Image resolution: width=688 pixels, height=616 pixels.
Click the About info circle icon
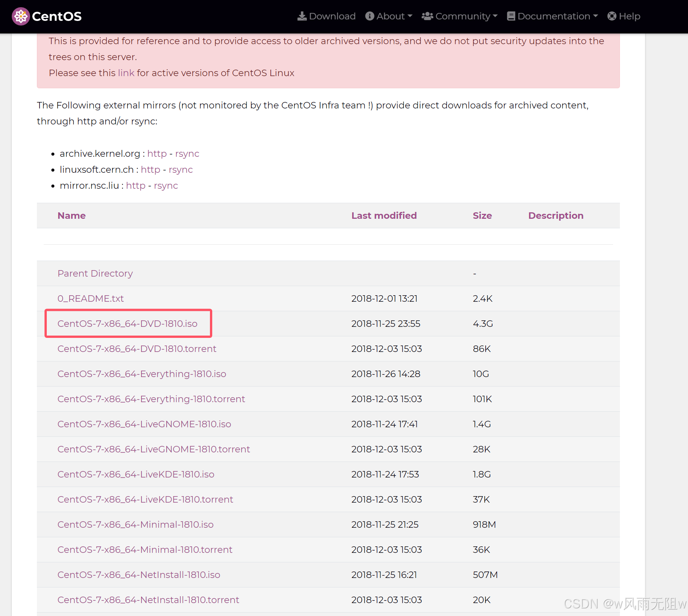[x=370, y=16]
